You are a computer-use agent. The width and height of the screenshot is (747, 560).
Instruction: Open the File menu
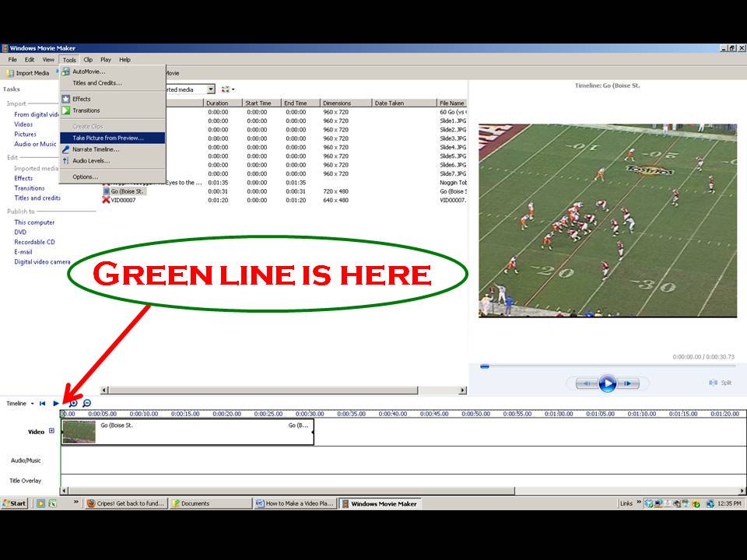tap(12, 60)
